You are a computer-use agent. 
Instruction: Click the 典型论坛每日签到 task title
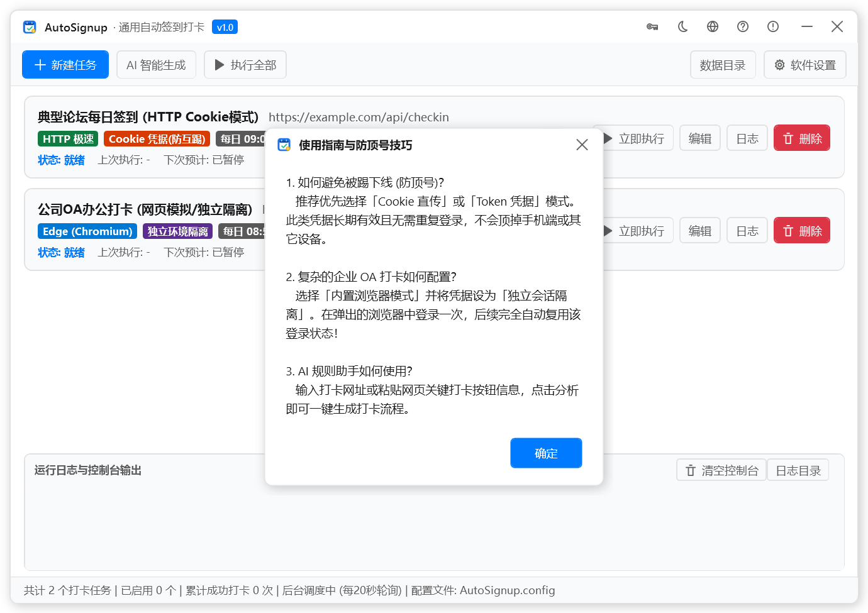pos(148,117)
